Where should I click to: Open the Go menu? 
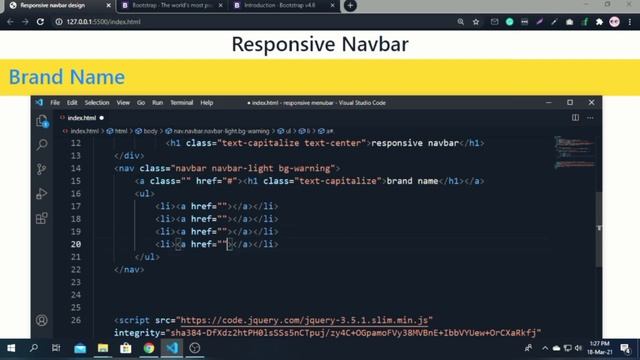pos(141,102)
